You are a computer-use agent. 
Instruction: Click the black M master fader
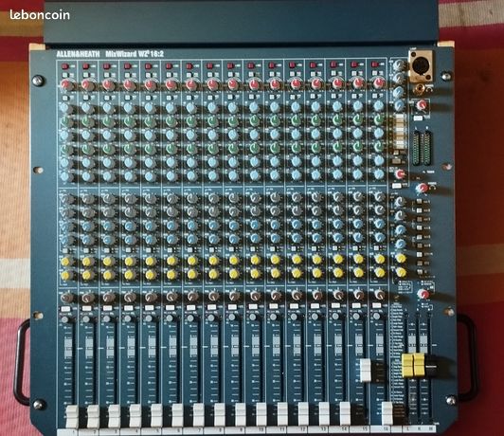coord(431,366)
